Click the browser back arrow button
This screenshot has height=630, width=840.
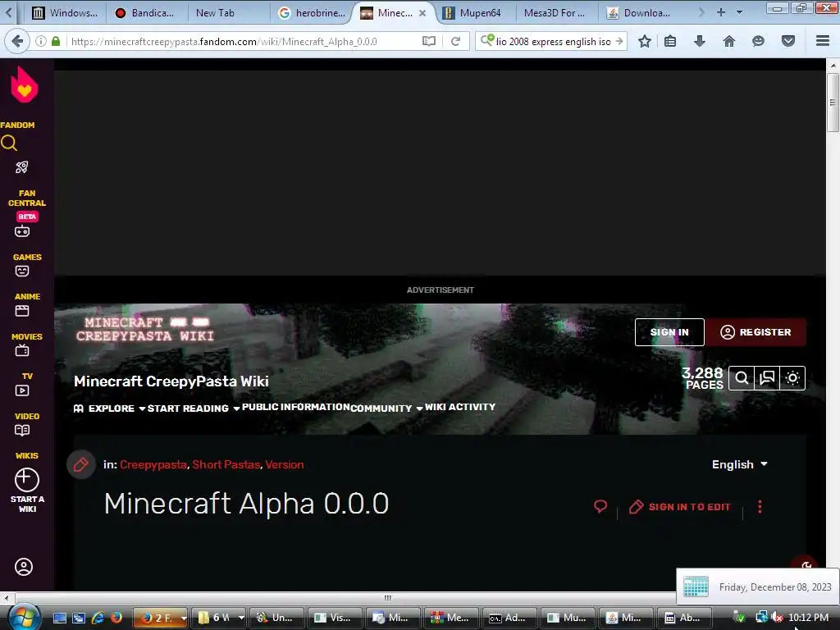coord(18,41)
